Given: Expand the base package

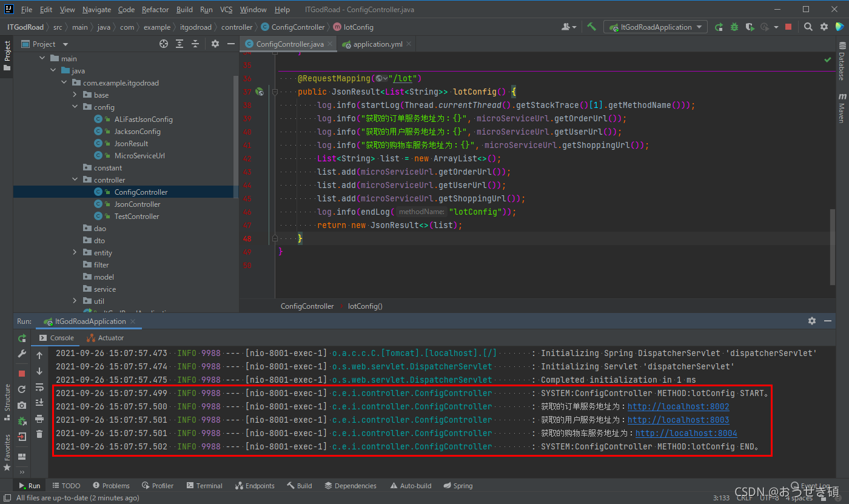Looking at the screenshot, I should 75,95.
